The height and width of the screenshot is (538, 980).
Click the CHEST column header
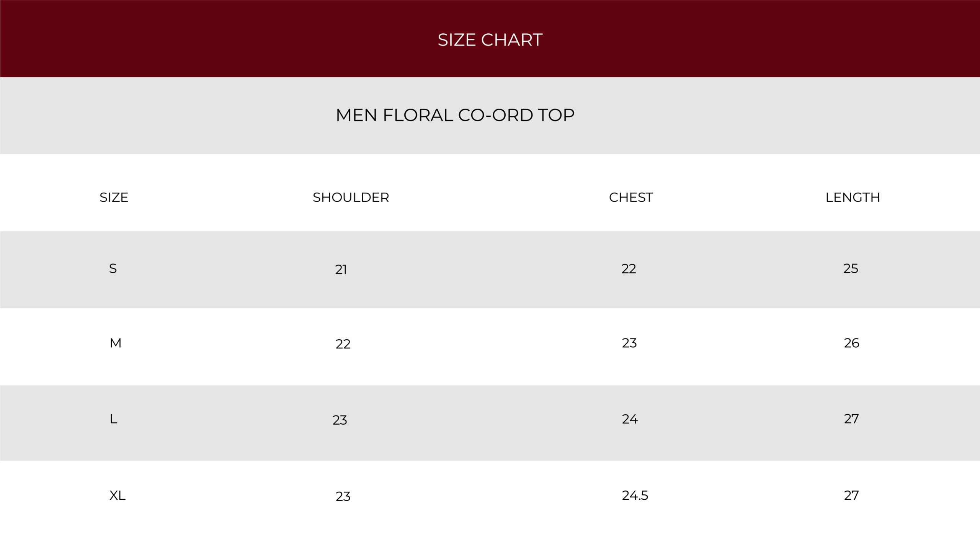click(631, 197)
